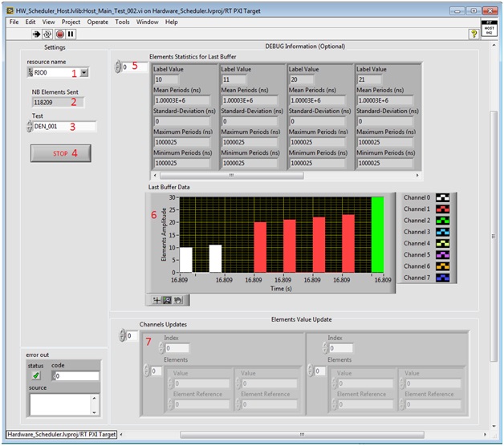Viewport: 504px width, 446px height.
Task: Click the error out source text box
Action: [x=60, y=404]
